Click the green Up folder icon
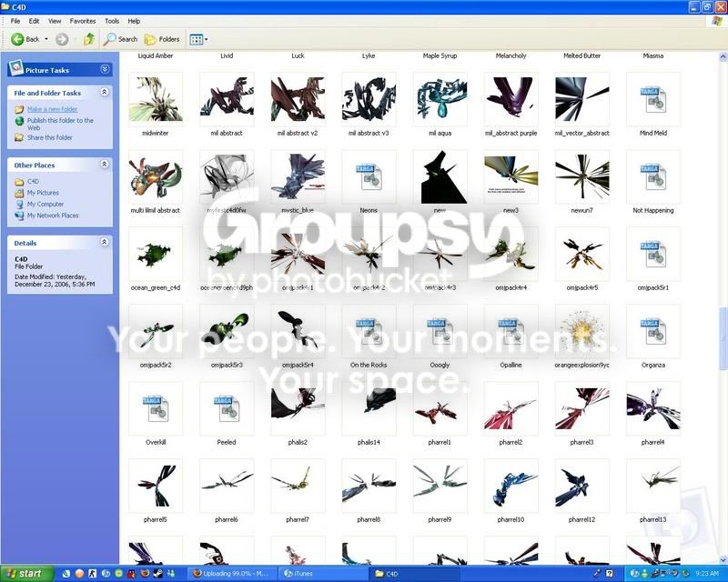This screenshot has width=728, height=582. click(89, 39)
